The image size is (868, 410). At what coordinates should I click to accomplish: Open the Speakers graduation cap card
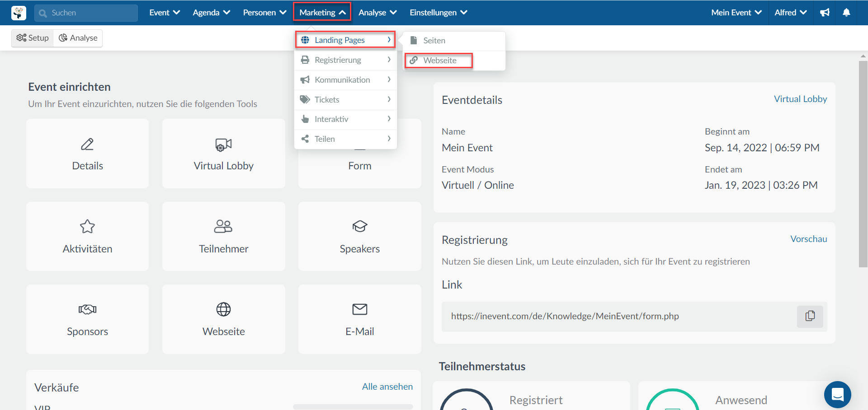coord(360,236)
